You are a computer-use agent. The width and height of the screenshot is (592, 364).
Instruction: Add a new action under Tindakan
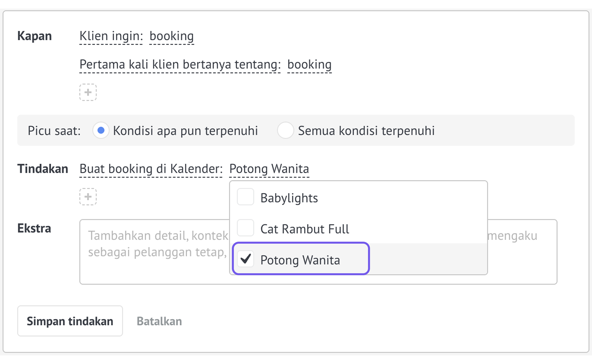click(88, 197)
